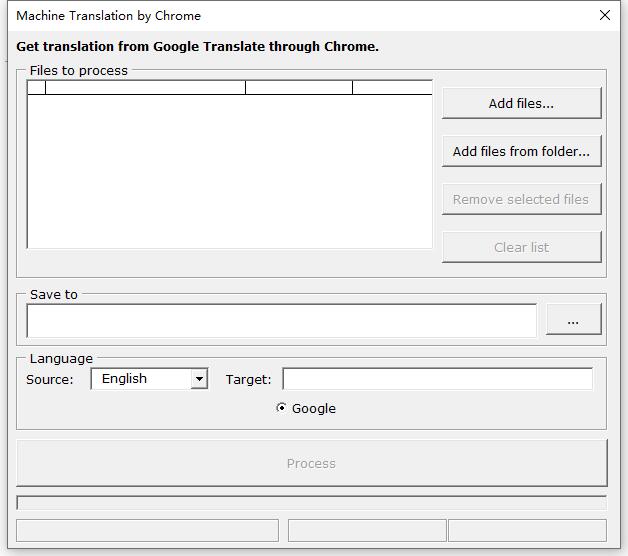Focus the Save to path field
This screenshot has width=628, height=556.
(282, 321)
